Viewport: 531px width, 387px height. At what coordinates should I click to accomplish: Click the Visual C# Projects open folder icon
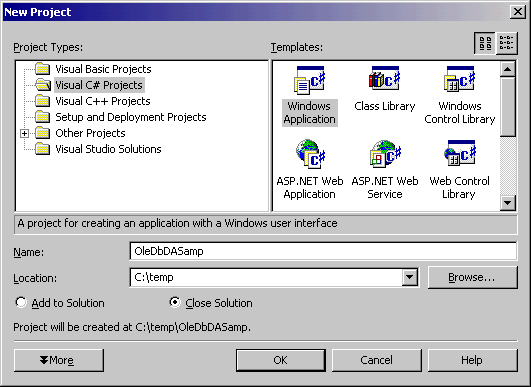[43, 85]
